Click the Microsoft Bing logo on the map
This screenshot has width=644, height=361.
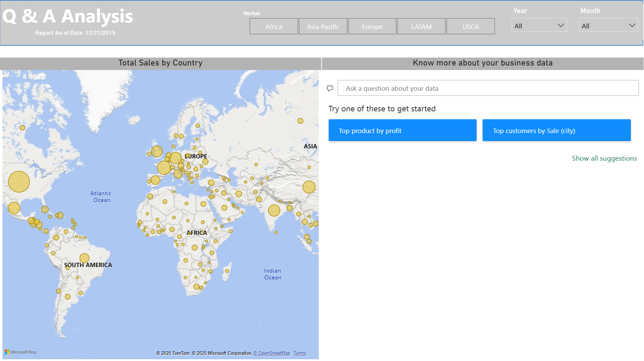pyautogui.click(x=21, y=352)
